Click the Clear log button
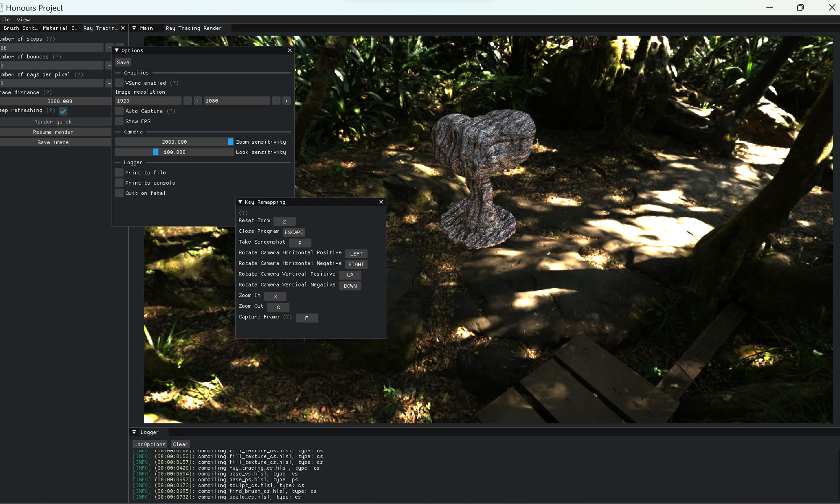This screenshot has width=840, height=504. click(180, 444)
